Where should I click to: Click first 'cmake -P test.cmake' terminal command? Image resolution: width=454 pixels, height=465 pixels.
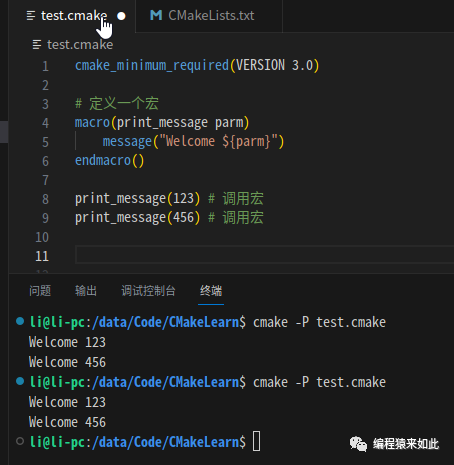pos(319,322)
